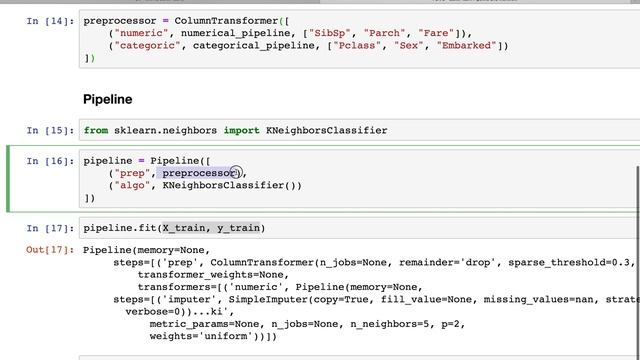Click the import keyword in cell 15
This screenshot has width=640, height=360.
tap(241, 130)
